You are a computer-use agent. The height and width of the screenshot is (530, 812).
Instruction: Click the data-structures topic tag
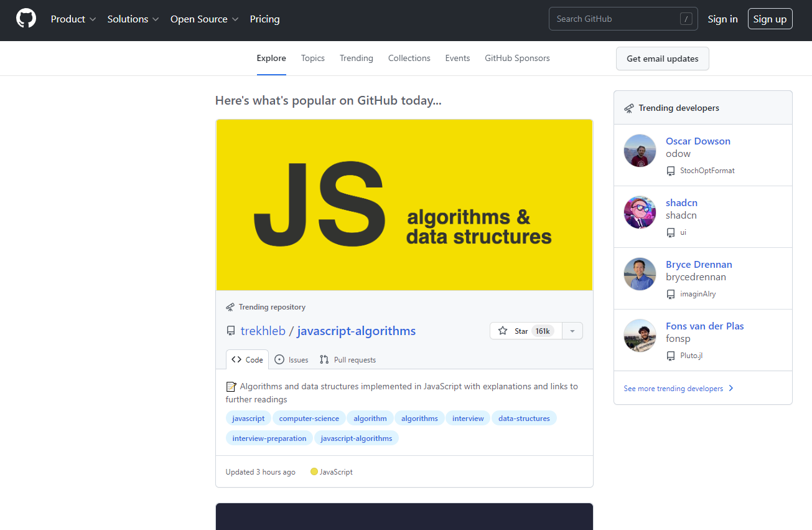coord(524,419)
